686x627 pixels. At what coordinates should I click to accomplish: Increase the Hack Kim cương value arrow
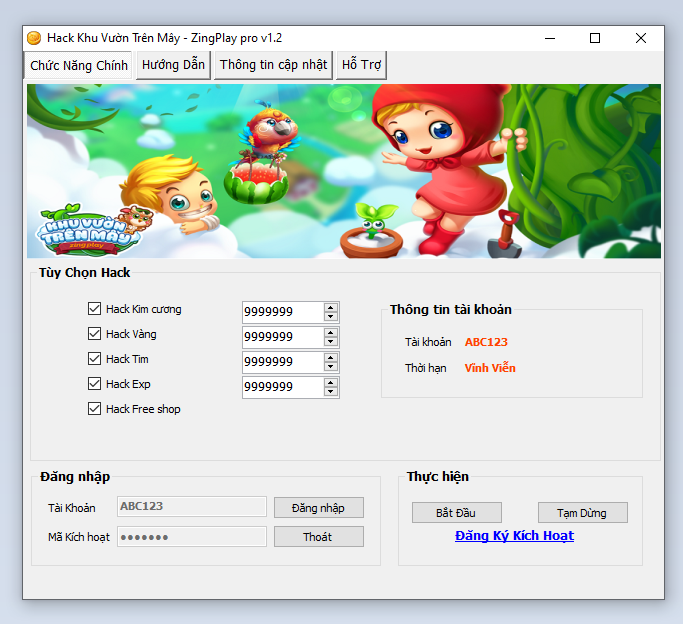(x=331, y=307)
